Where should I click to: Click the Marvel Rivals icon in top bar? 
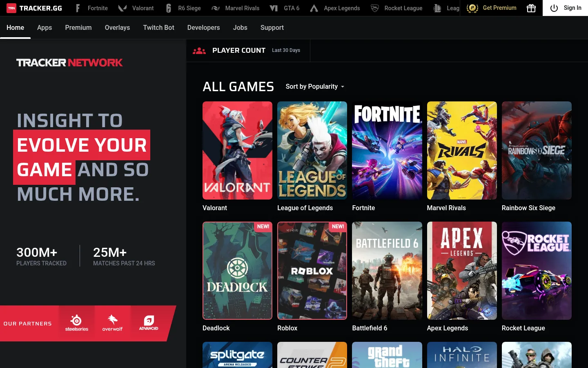(216, 8)
